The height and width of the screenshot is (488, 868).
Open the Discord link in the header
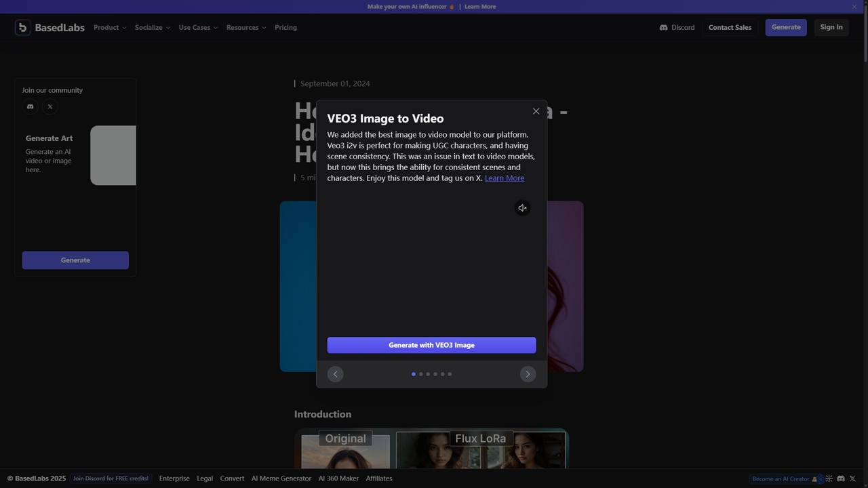677,28
